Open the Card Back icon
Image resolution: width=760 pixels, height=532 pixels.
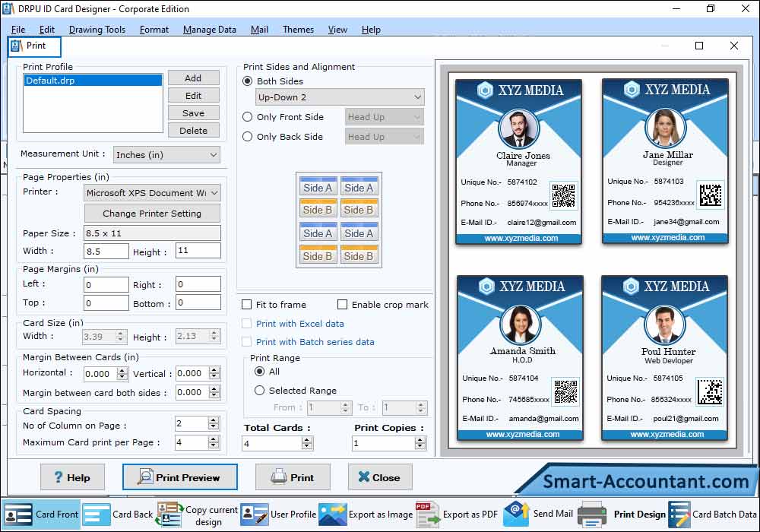[x=97, y=514]
